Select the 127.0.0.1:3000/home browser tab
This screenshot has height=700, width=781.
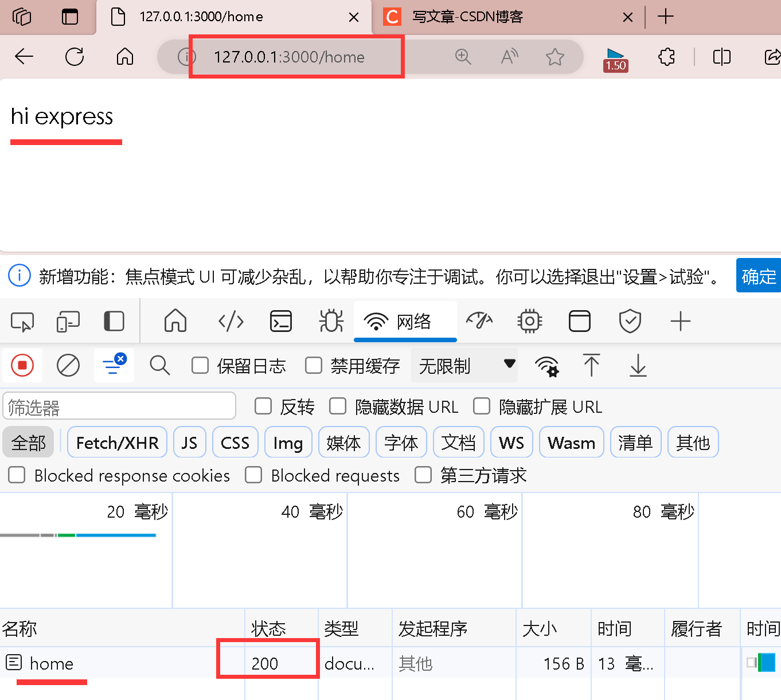coord(234,17)
